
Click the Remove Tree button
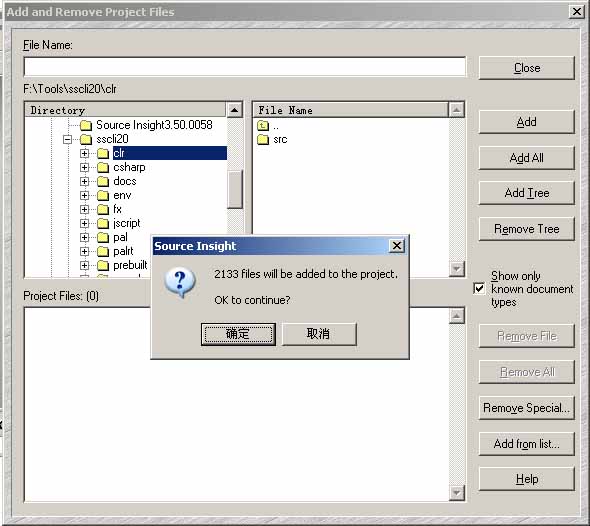[x=527, y=229]
